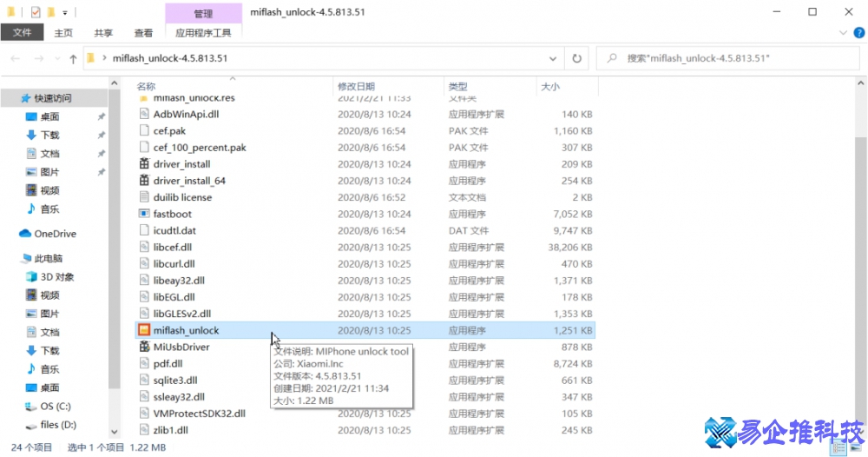Select the libEGL.dll file name
The height and width of the screenshot is (457, 868).
coord(174,297)
